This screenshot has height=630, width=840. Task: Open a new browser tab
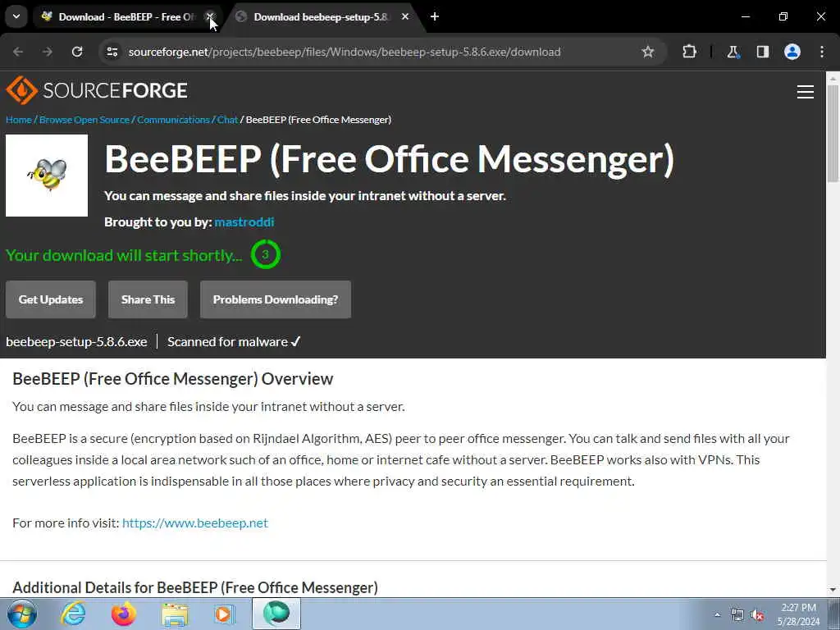(435, 16)
